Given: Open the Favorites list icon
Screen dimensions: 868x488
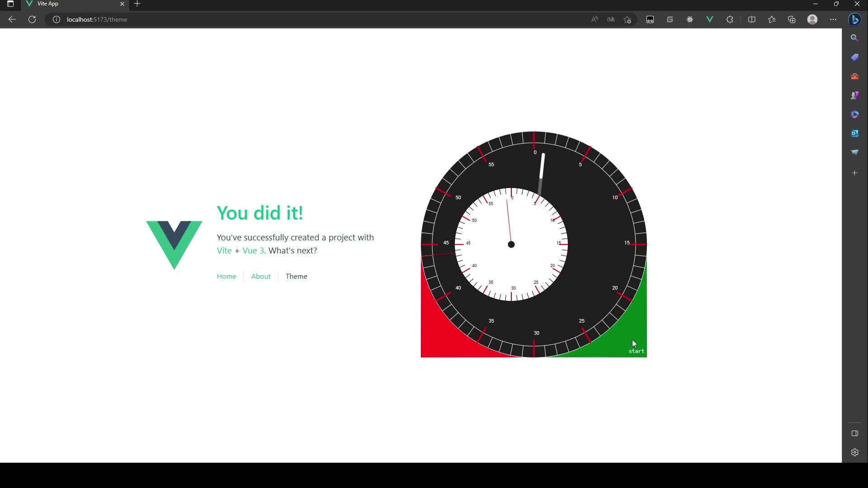Looking at the screenshot, I should pyautogui.click(x=772, y=19).
